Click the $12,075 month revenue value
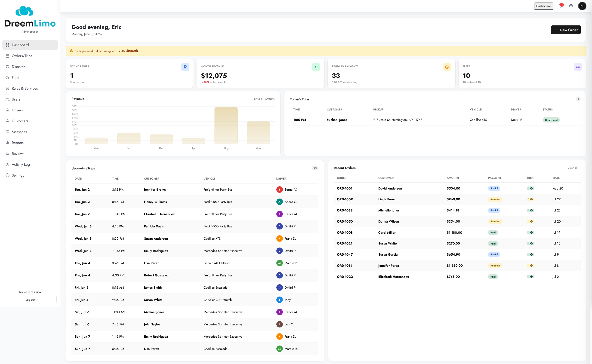The height and width of the screenshot is (364, 592). pos(214,76)
